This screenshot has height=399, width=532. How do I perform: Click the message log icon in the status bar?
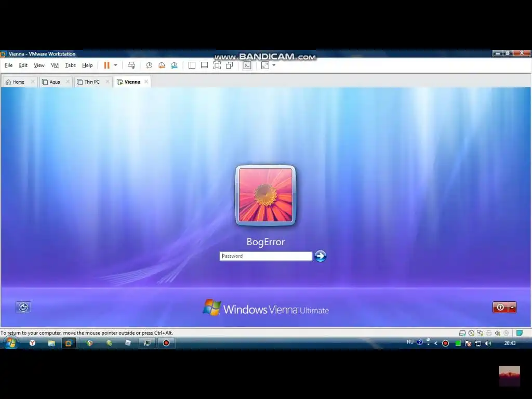pyautogui.click(x=520, y=333)
